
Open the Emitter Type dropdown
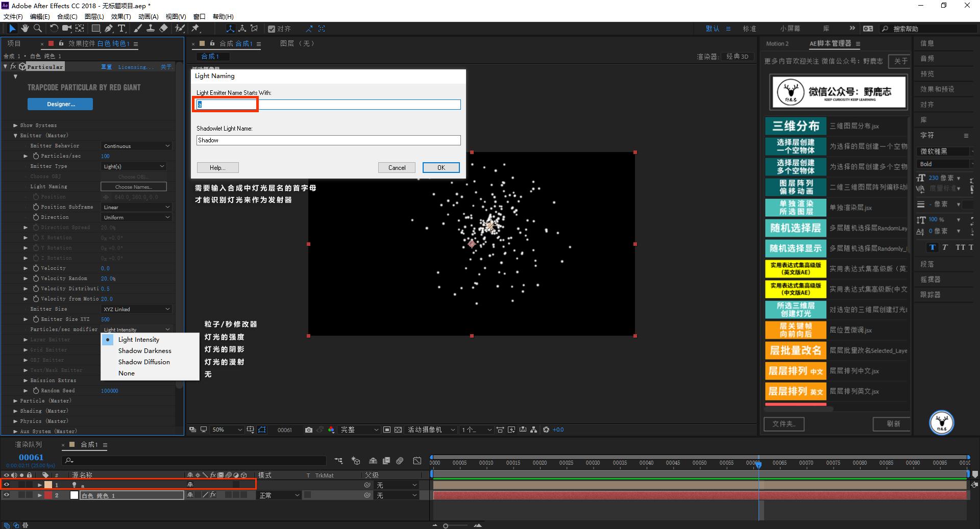coord(134,166)
